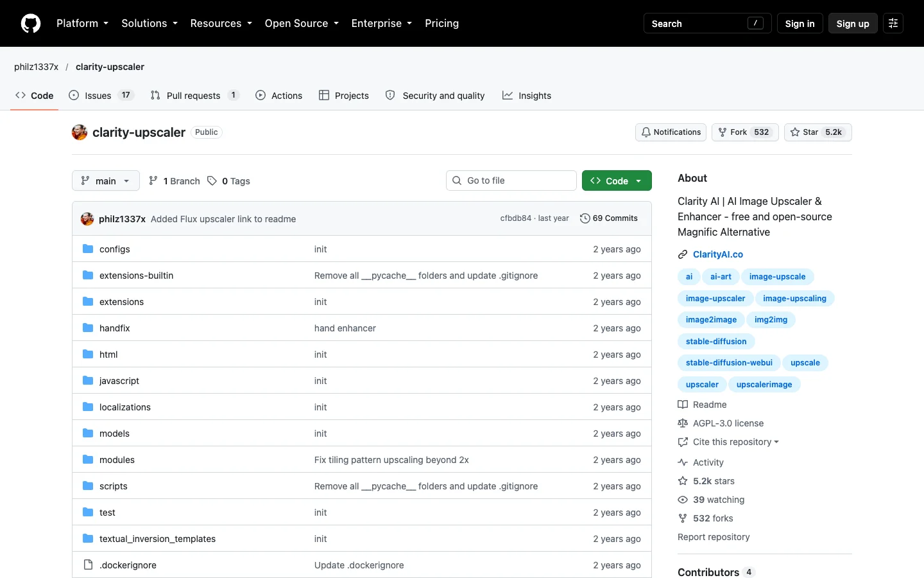The height and width of the screenshot is (578, 924).
Task: Open the Notifications button
Action: [671, 132]
